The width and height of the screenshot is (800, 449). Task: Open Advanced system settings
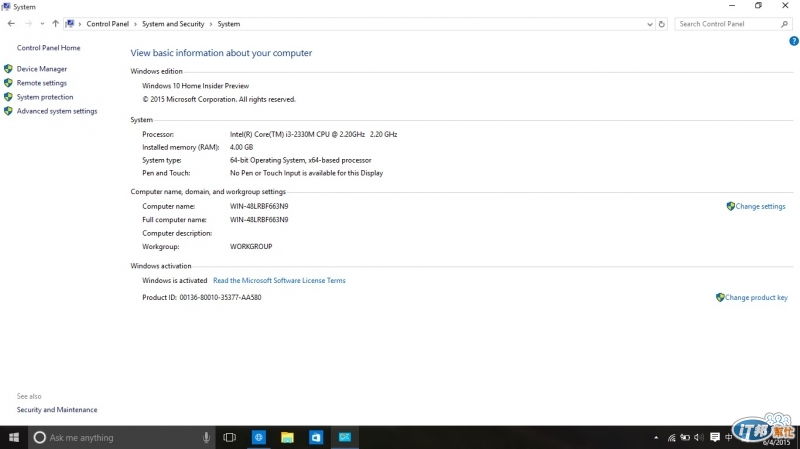[57, 111]
